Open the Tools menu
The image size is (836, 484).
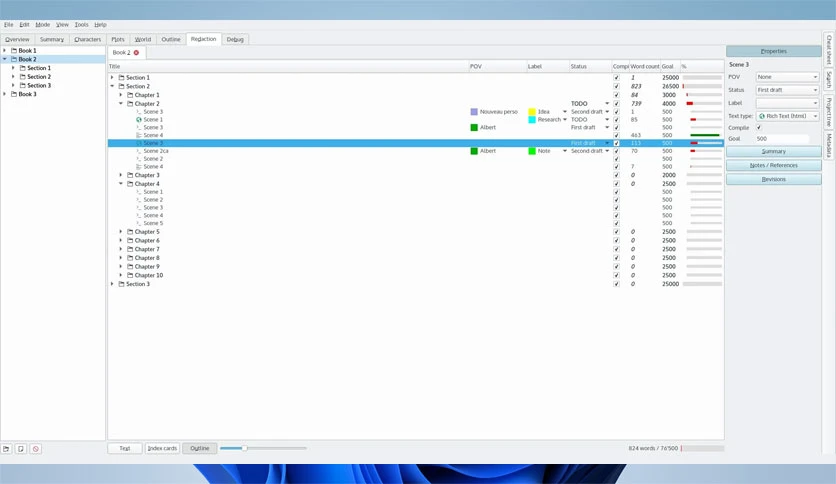coord(81,25)
